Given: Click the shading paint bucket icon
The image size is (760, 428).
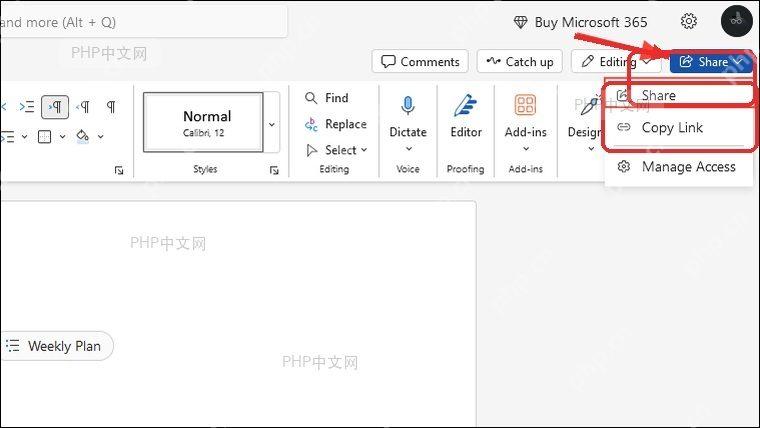Looking at the screenshot, I should pyautogui.click(x=82, y=136).
